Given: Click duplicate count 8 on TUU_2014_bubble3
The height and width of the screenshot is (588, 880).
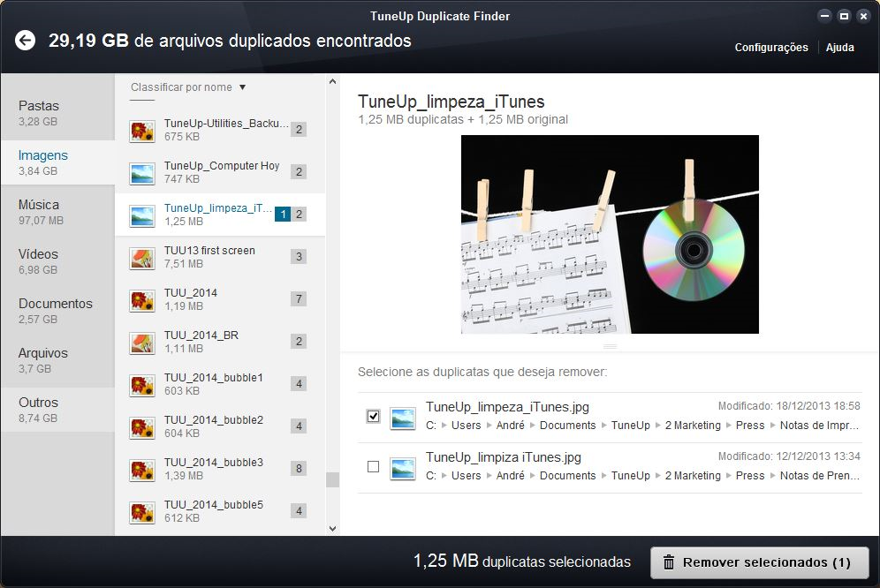Looking at the screenshot, I should click(x=299, y=469).
